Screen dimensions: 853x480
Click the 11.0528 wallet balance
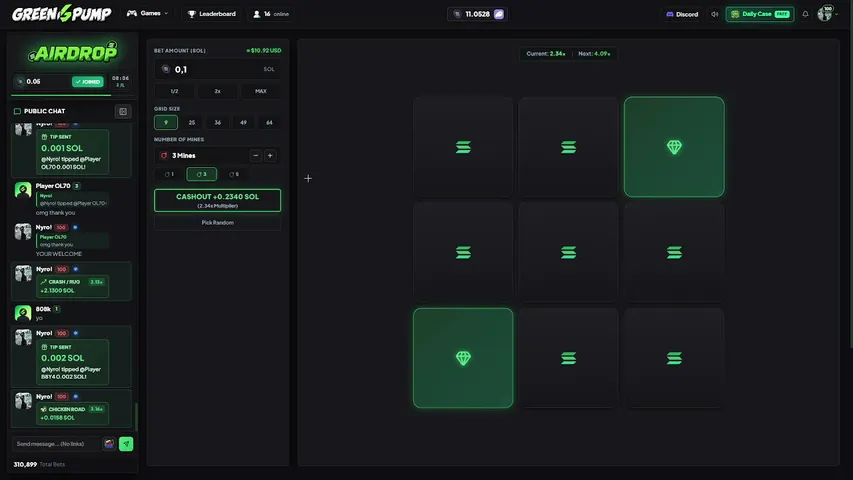[x=477, y=14]
